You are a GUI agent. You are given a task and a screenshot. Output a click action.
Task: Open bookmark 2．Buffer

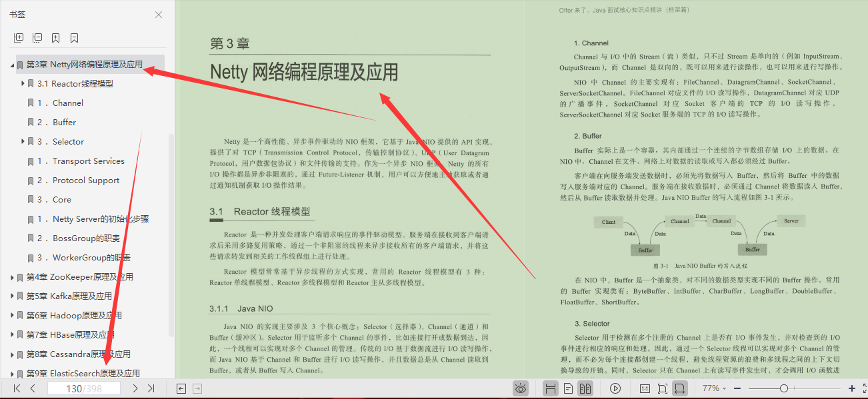(x=57, y=123)
